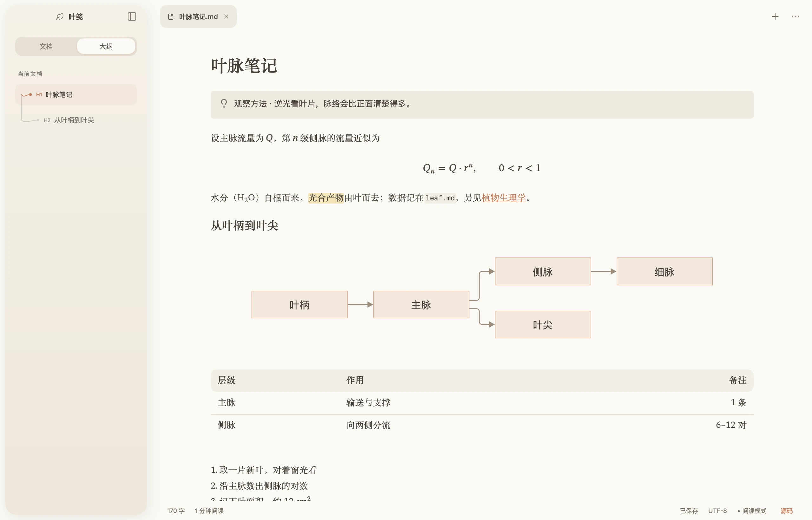Click the 输送与支撑 table cell
This screenshot has height=520, width=812.
coord(368,402)
